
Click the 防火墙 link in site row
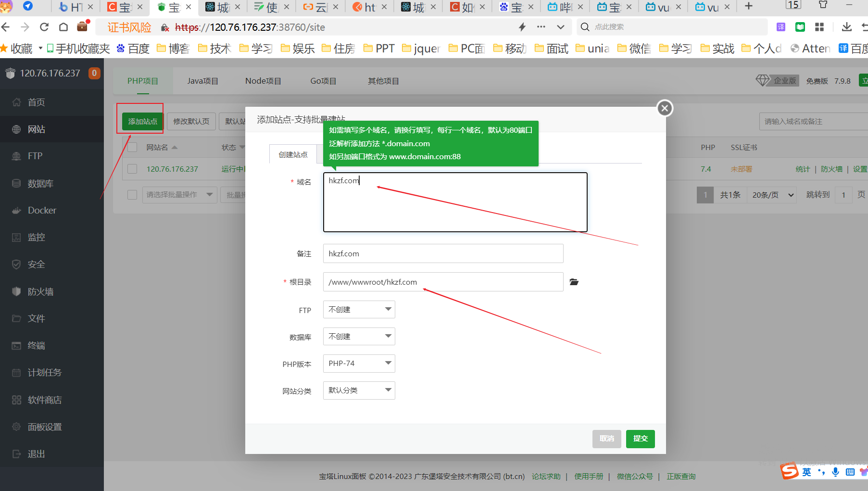[x=831, y=169]
